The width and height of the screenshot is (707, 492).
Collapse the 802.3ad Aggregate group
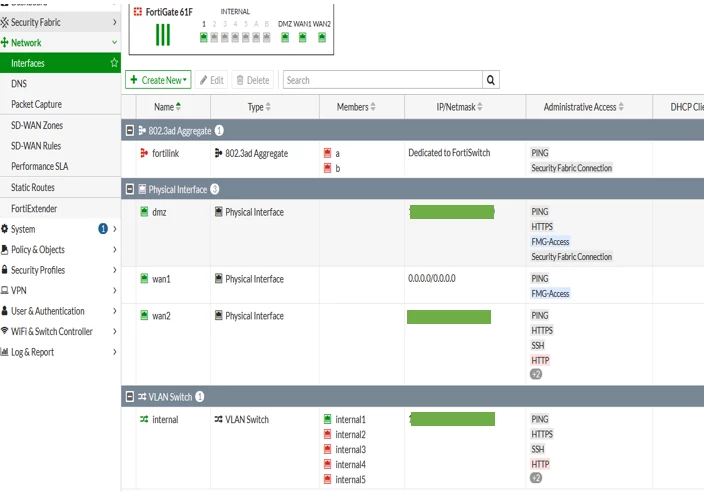click(130, 130)
